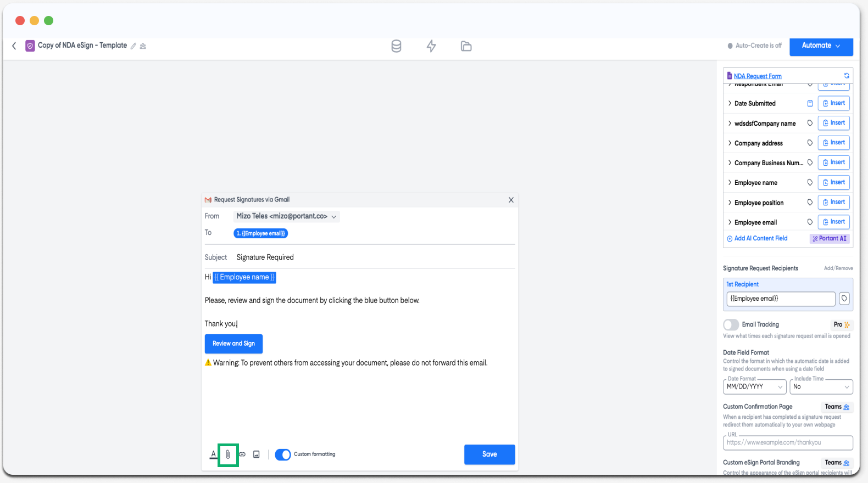Click the insert image icon
The image size is (868, 483).
tap(257, 454)
